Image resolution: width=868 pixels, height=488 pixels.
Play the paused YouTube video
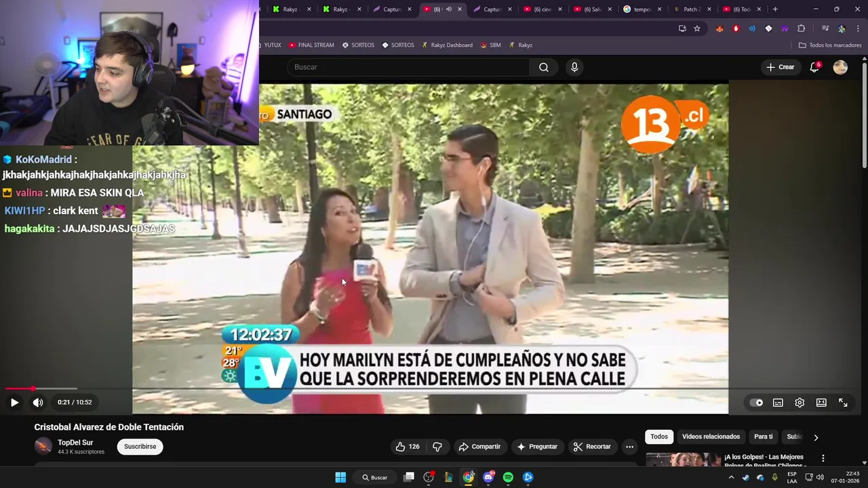[14, 402]
